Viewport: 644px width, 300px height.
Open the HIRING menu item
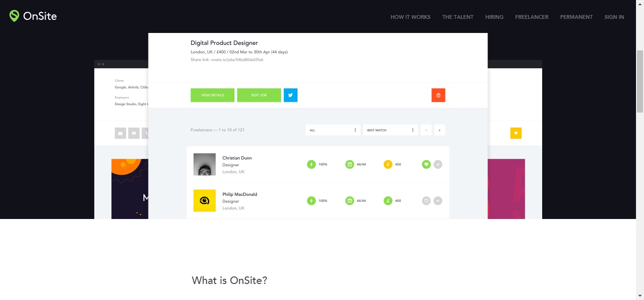pos(494,17)
